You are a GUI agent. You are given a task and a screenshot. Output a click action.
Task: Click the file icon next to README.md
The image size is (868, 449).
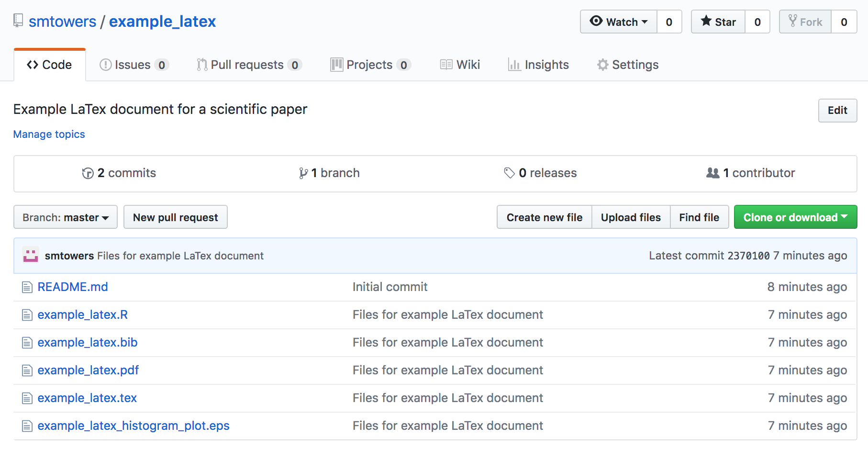tap(27, 287)
